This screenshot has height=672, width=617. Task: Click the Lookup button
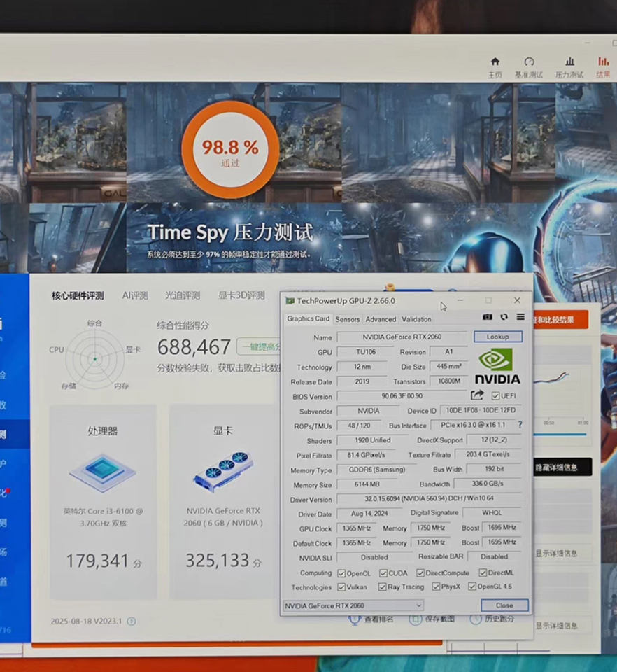click(x=497, y=337)
